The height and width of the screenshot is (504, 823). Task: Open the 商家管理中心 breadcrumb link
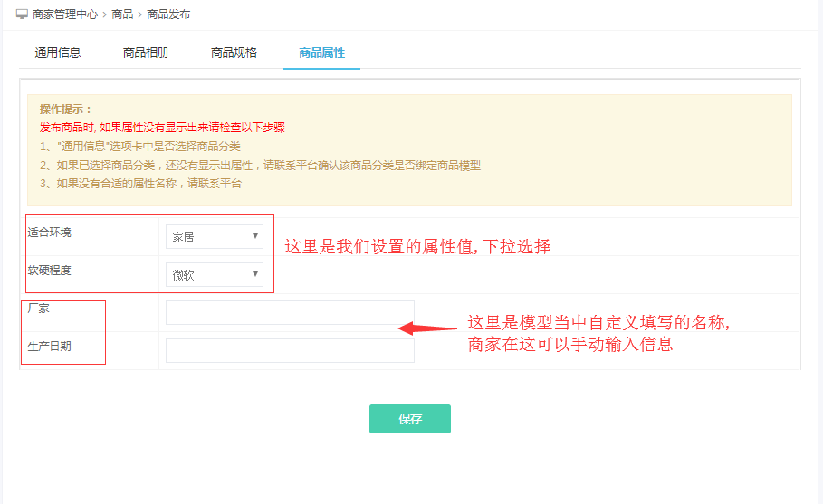click(x=64, y=14)
